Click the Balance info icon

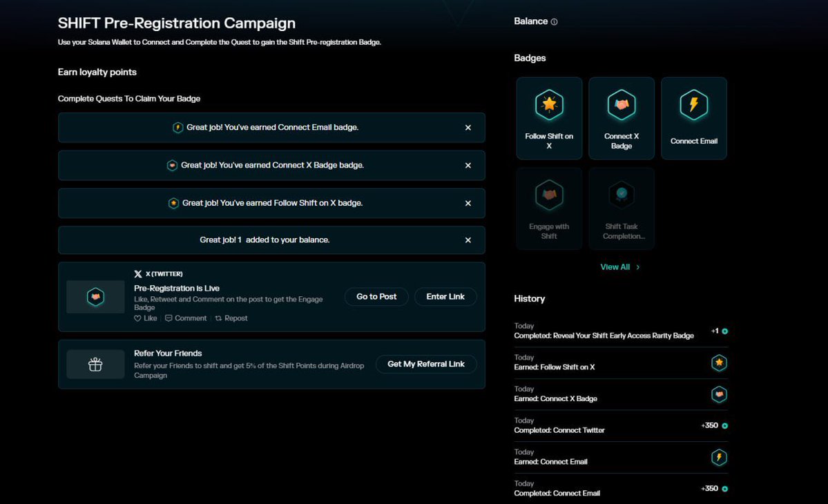pyautogui.click(x=554, y=21)
